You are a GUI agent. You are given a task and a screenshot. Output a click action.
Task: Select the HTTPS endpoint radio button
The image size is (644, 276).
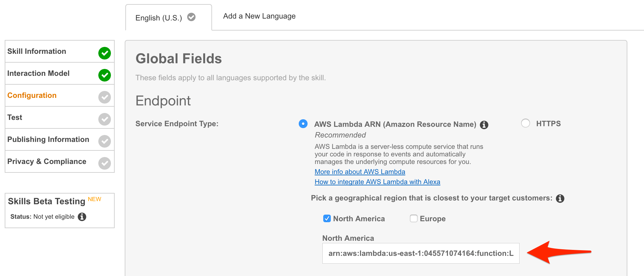point(525,123)
